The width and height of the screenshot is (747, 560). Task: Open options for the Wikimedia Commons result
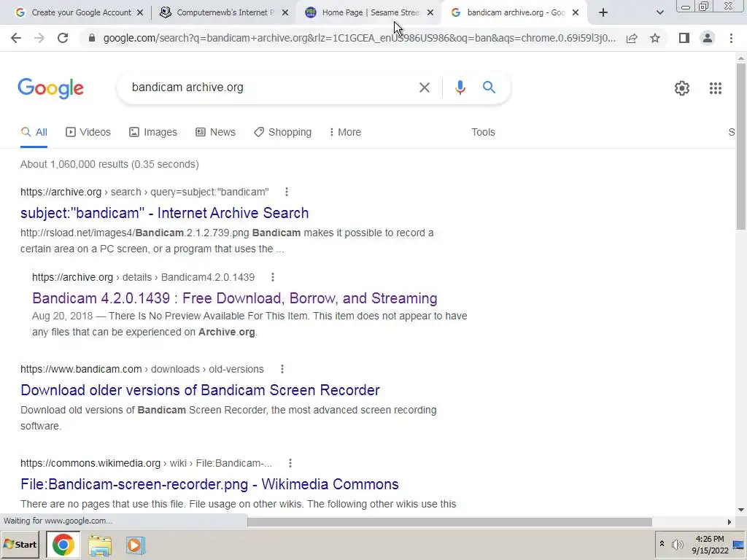pyautogui.click(x=290, y=463)
